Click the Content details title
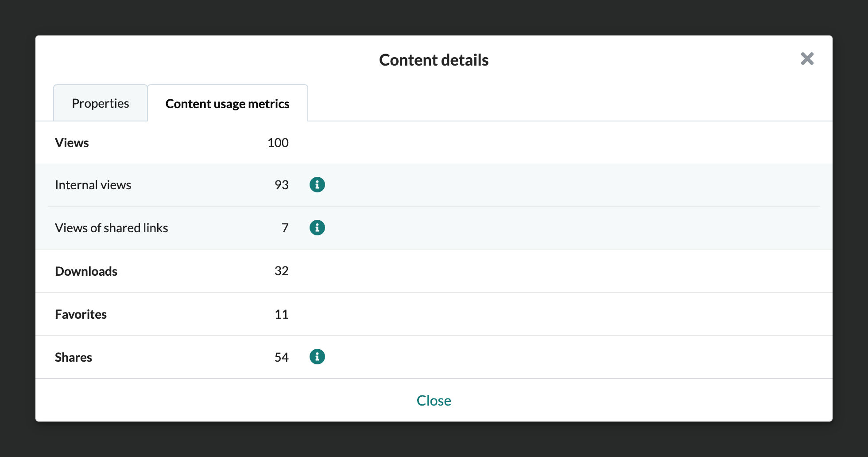This screenshot has height=457, width=868. 434,60
